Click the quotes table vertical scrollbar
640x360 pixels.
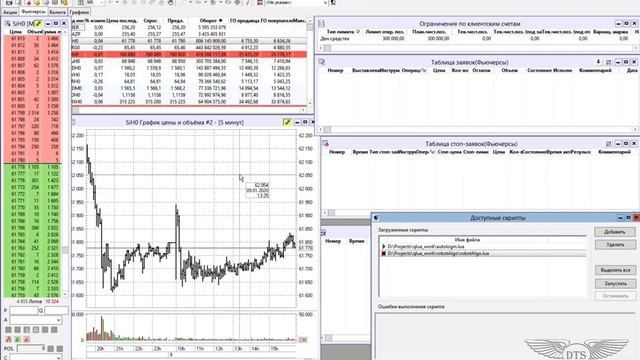coord(310,61)
